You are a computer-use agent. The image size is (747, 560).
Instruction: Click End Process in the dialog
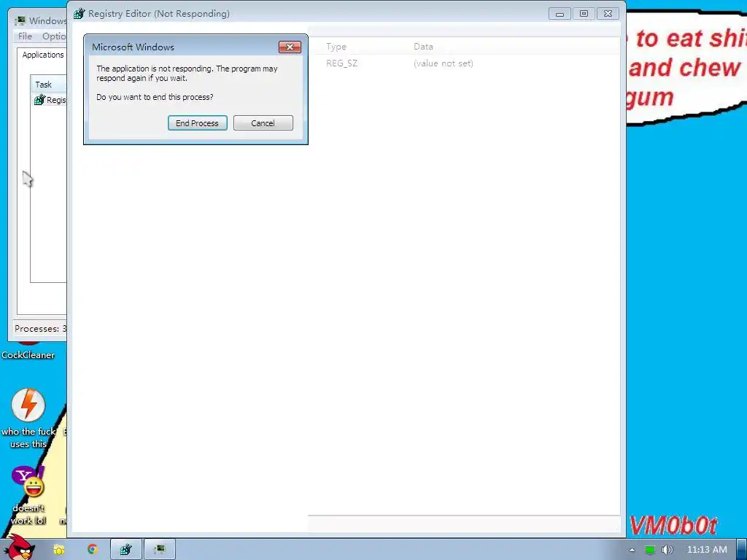[197, 122]
